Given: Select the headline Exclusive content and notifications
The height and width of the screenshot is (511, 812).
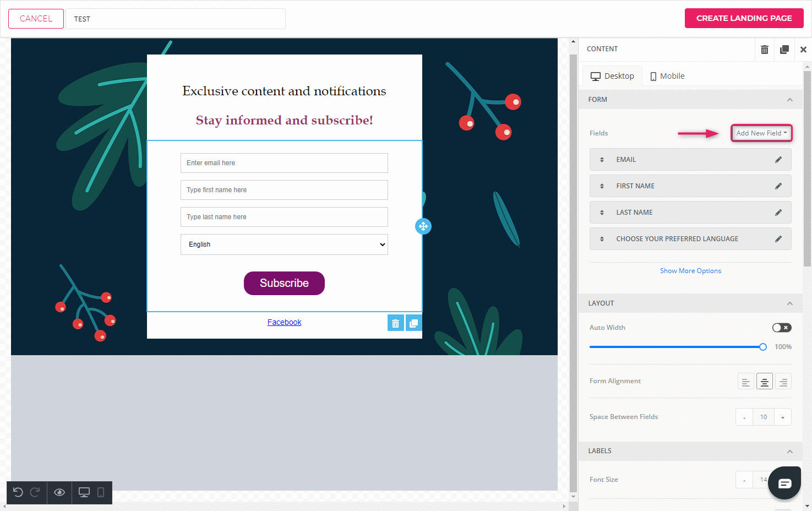Looking at the screenshot, I should coord(284,91).
